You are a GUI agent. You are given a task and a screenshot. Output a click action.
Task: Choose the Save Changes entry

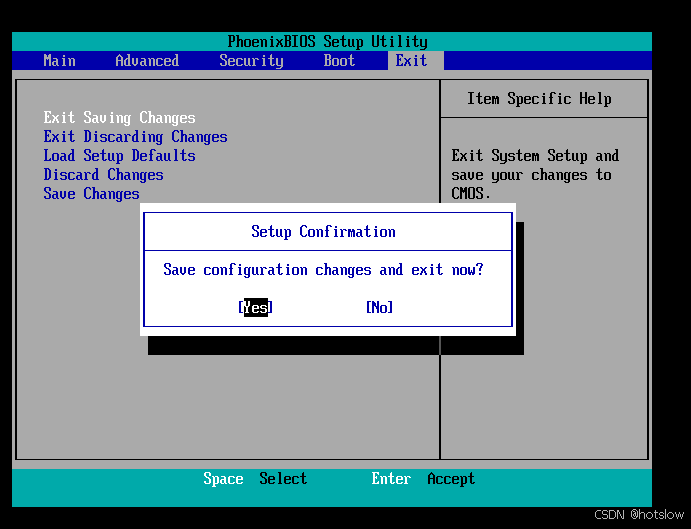pyautogui.click(x=91, y=194)
